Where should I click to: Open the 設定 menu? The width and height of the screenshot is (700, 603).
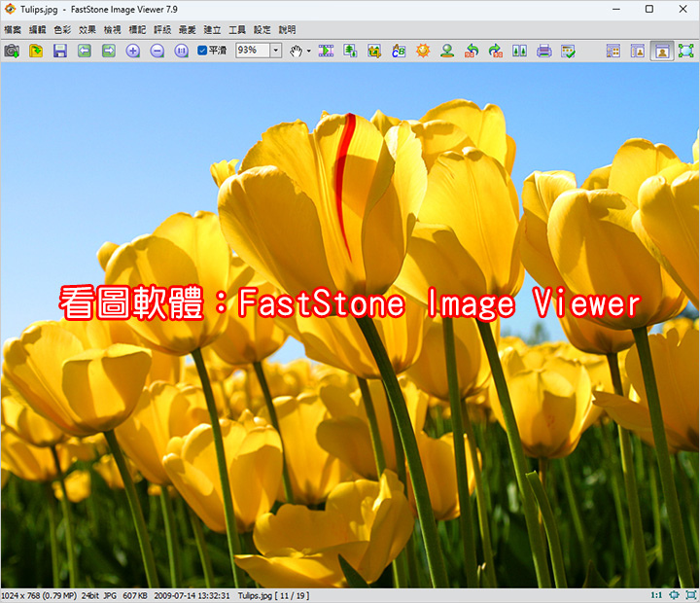[262, 30]
